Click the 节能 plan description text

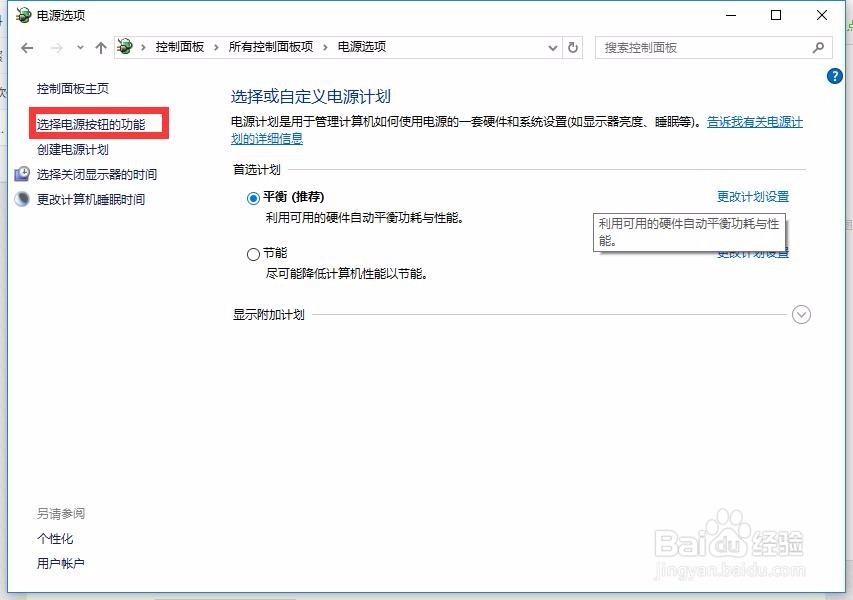click(347, 274)
